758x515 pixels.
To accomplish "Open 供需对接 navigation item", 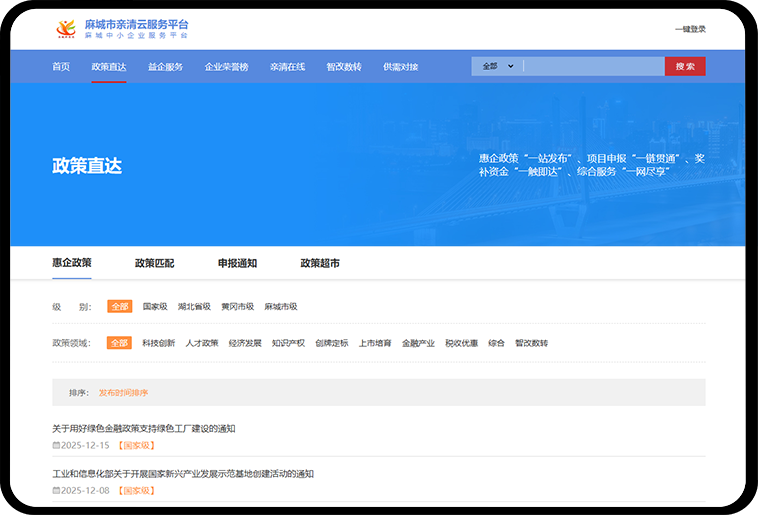I will 400,67.
